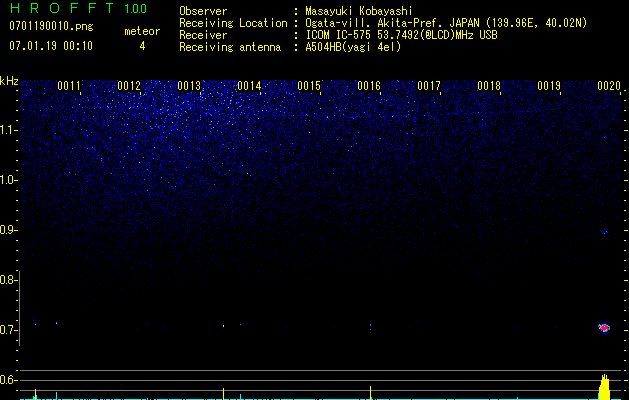Click ICOM IC-575 receiver details
The height and width of the screenshot is (400, 629).
401,35
